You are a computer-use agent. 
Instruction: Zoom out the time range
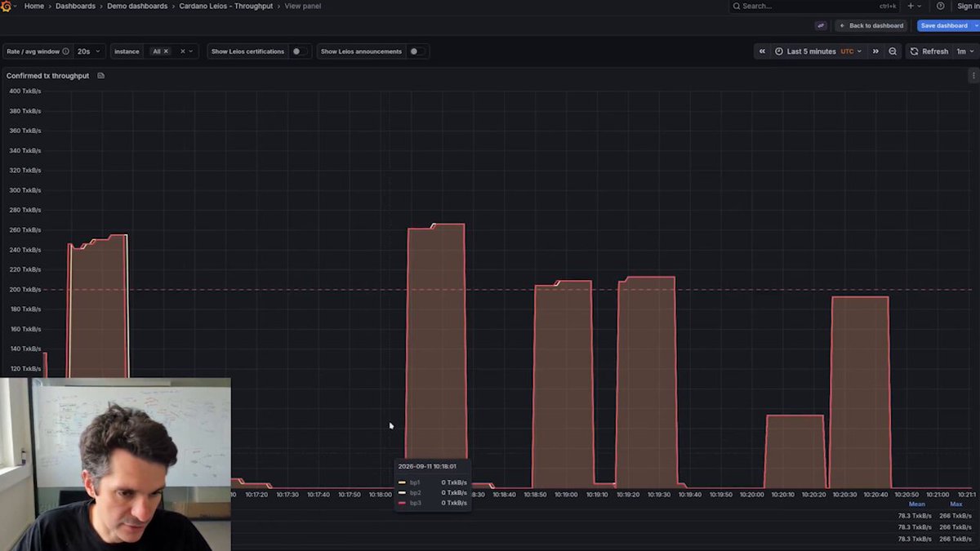(893, 51)
